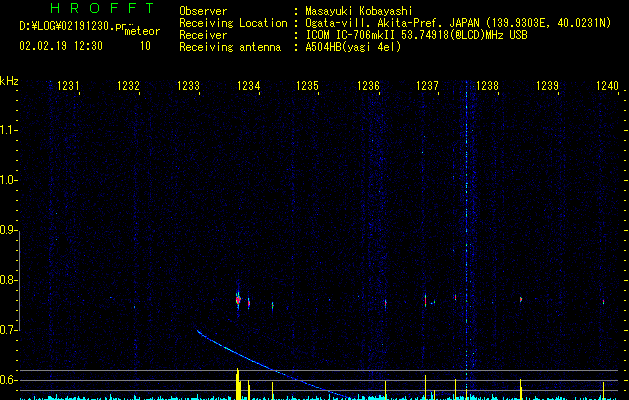
Task: Click the A504HB(yagi 4el) antenna text
Action: [x=353, y=47]
